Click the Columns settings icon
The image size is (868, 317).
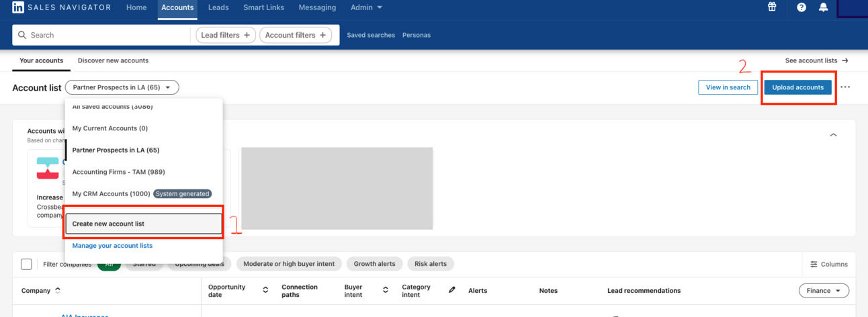click(x=814, y=264)
